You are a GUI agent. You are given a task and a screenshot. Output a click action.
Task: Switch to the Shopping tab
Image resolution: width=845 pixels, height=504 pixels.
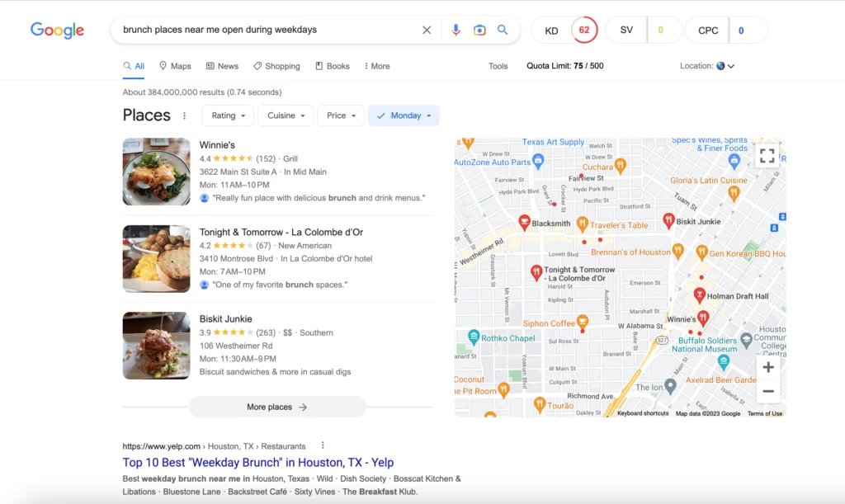[x=276, y=66]
